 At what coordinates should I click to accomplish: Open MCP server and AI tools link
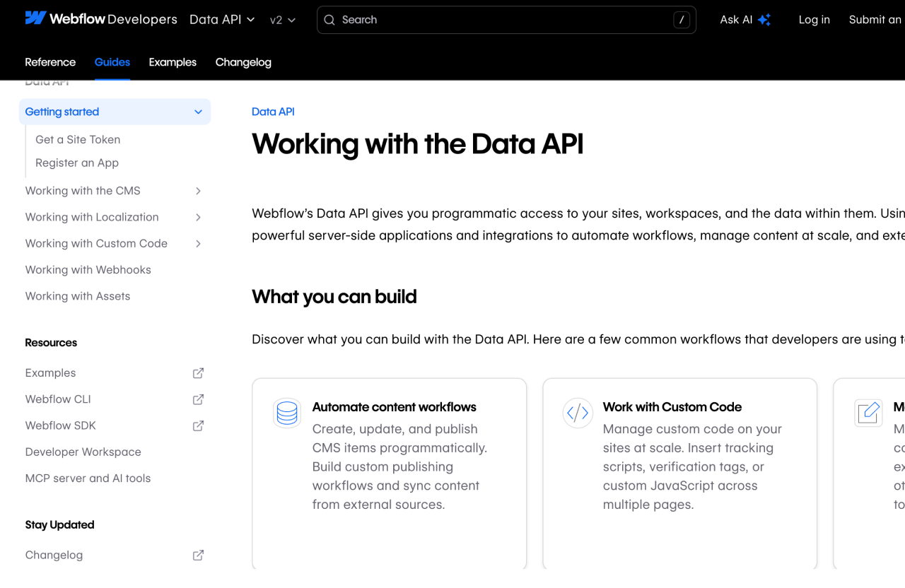[88, 478]
